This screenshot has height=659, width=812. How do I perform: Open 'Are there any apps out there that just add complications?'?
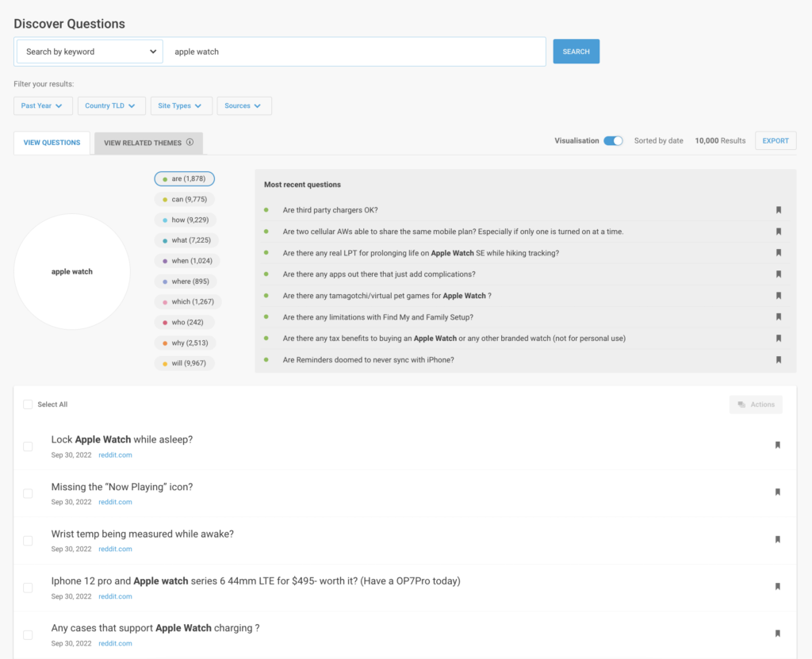379,274
